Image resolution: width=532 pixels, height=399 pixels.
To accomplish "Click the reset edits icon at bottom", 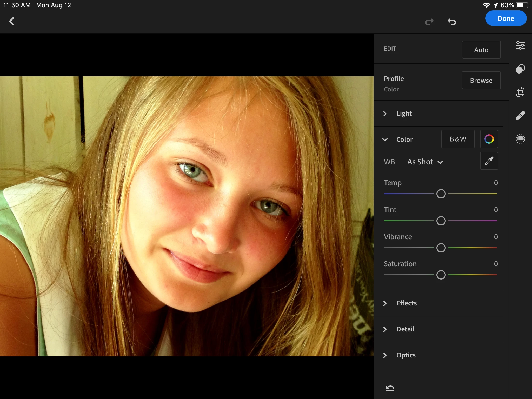I will tap(390, 388).
